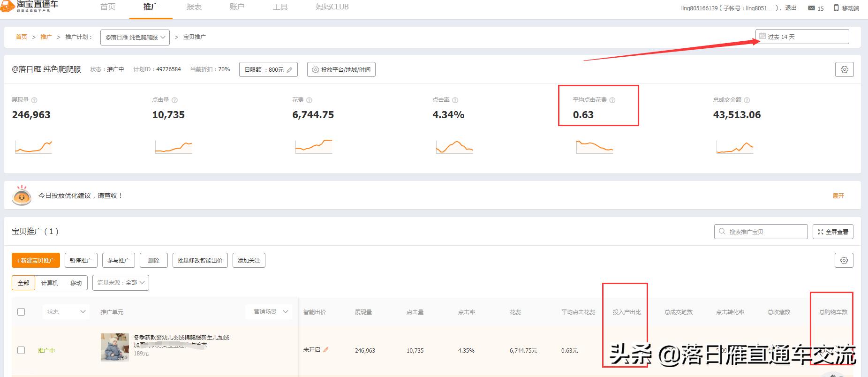868x377 pixels.
Task: Click the 首页 breadcrumb link
Action: [22, 37]
